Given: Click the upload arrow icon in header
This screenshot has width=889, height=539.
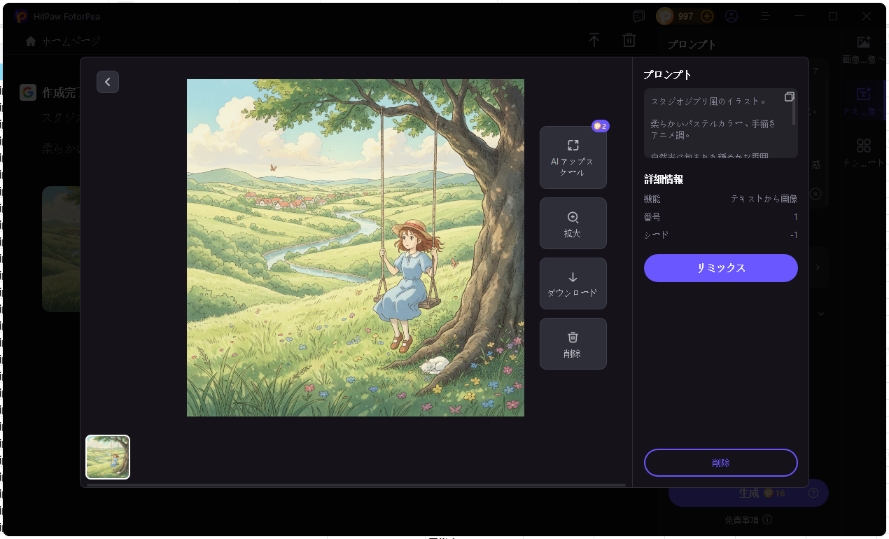Looking at the screenshot, I should click(x=594, y=40).
